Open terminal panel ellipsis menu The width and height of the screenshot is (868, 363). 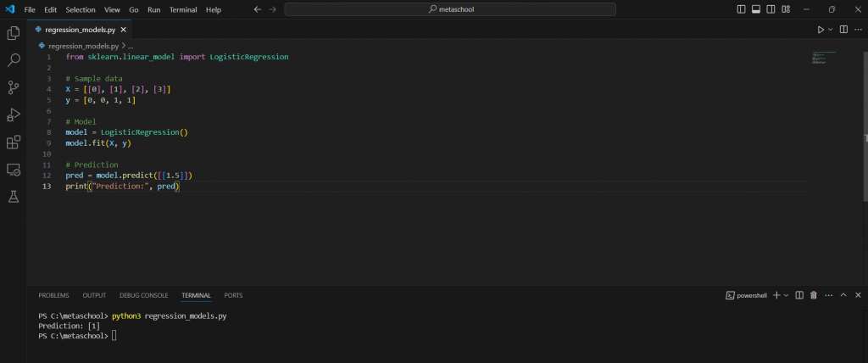tap(829, 295)
